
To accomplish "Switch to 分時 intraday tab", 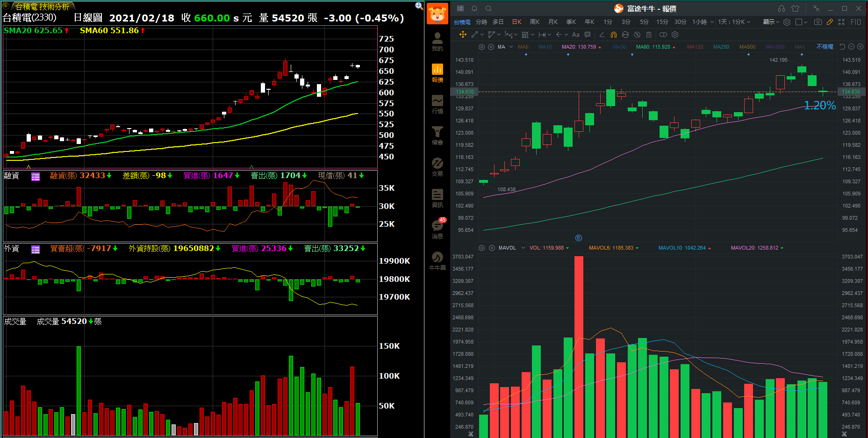I will pos(481,22).
